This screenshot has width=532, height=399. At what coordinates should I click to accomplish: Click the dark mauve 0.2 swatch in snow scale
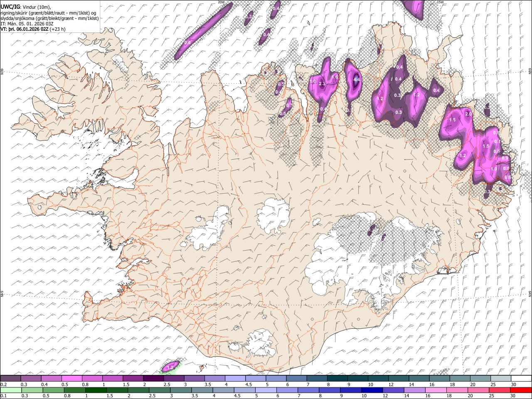coord(10,379)
